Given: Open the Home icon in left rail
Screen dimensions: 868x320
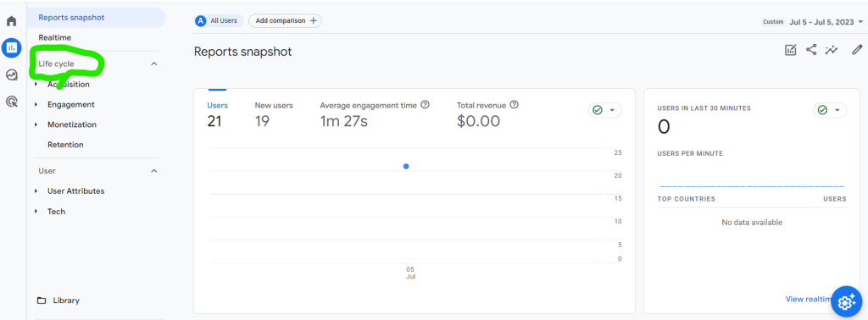Looking at the screenshot, I should coord(11,21).
